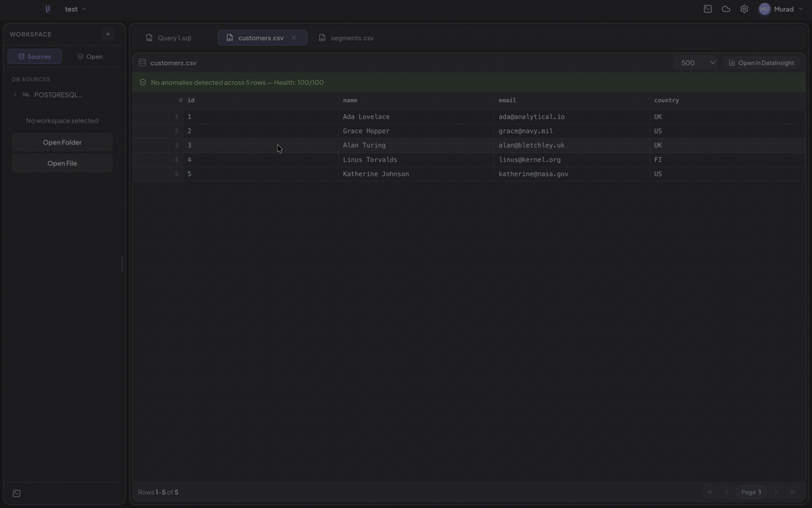Select the Grace Hopper cell

click(x=416, y=131)
